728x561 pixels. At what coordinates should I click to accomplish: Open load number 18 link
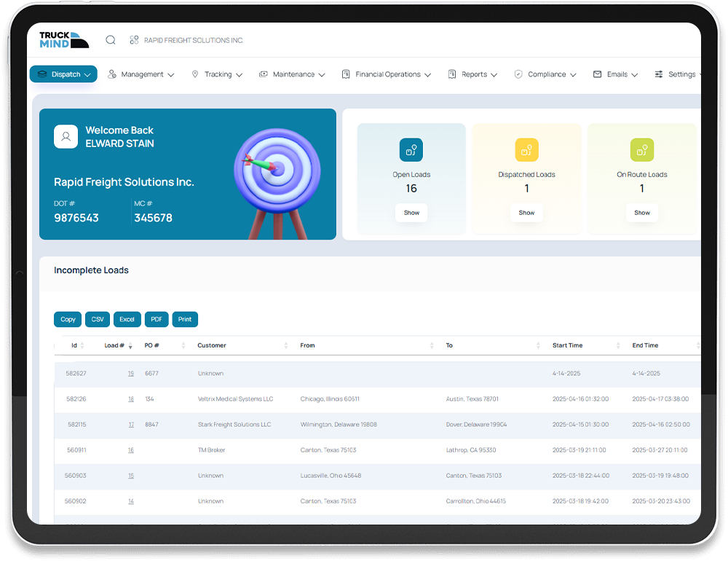(131, 399)
